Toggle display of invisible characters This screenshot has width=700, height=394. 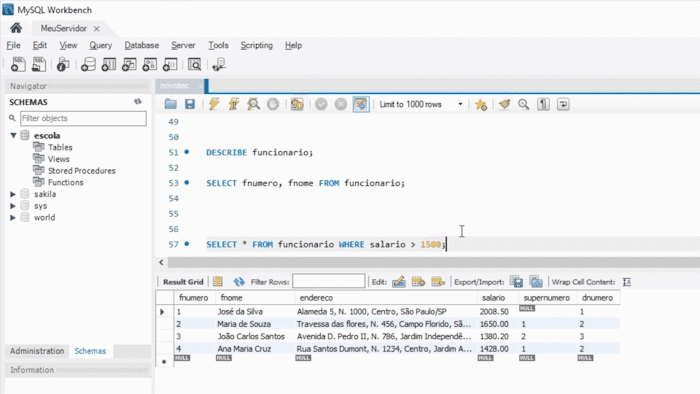pos(543,104)
